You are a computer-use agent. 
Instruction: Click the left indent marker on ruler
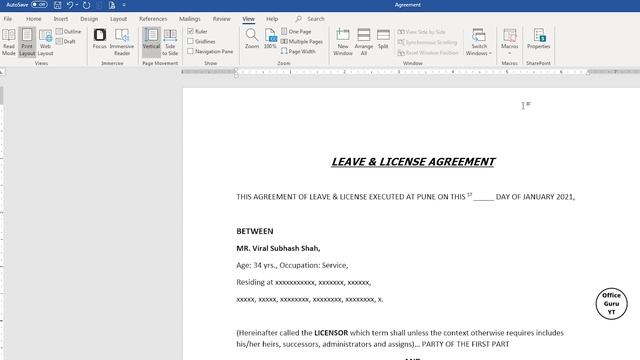coord(236,73)
